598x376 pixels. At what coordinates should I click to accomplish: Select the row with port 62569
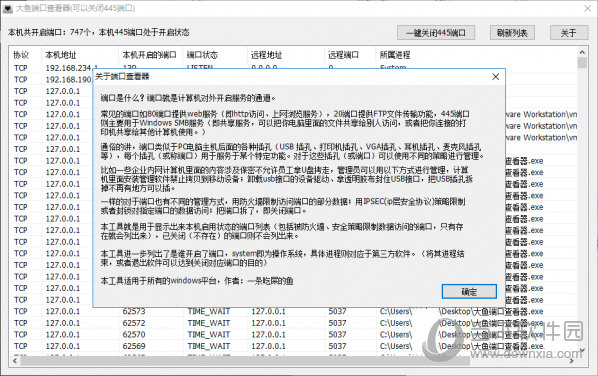[x=294, y=346]
